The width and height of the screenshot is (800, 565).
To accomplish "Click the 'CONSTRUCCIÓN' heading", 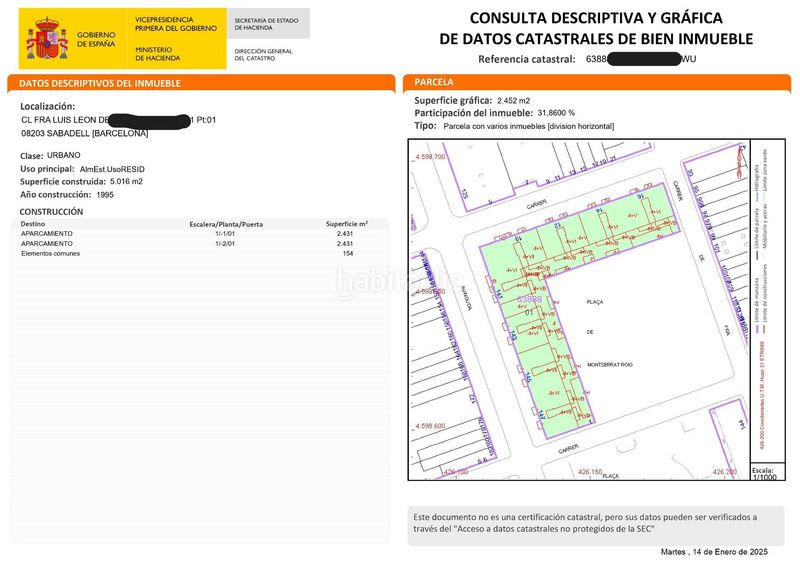I will pos(51,212).
